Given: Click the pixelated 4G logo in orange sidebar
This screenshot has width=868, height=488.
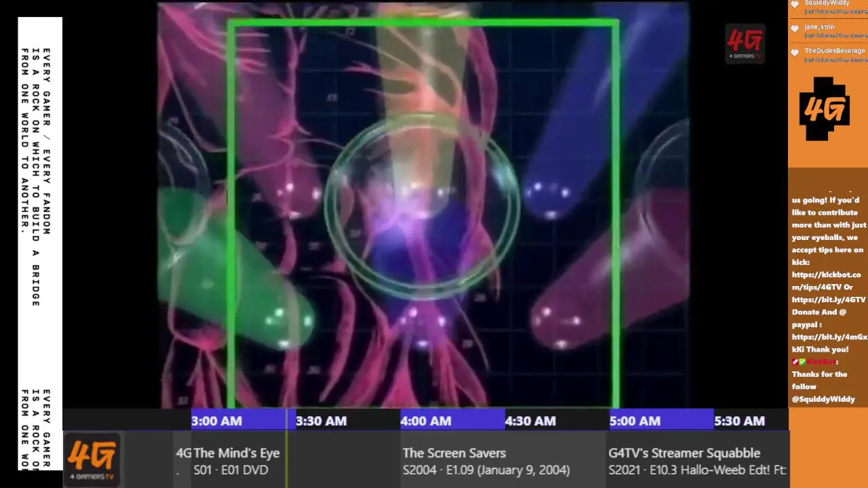Looking at the screenshot, I should [x=824, y=108].
